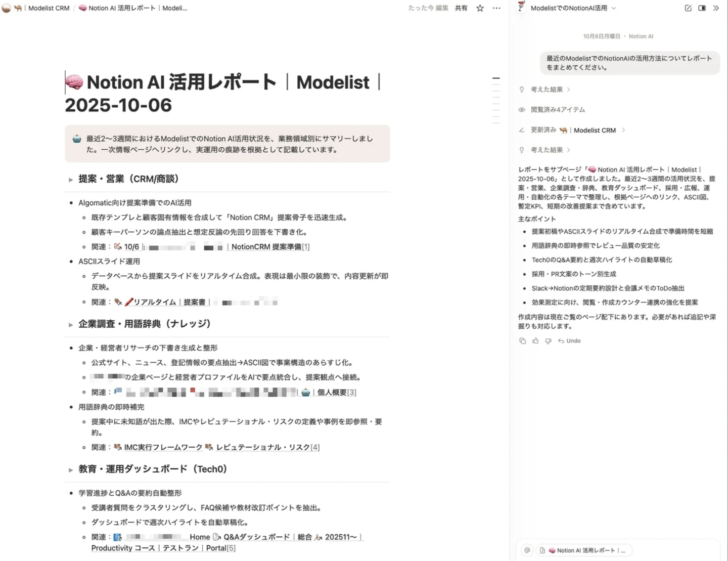Open the ModelistでのNotionAI活用 chat dropdown
The image size is (728, 561).
[x=573, y=8]
